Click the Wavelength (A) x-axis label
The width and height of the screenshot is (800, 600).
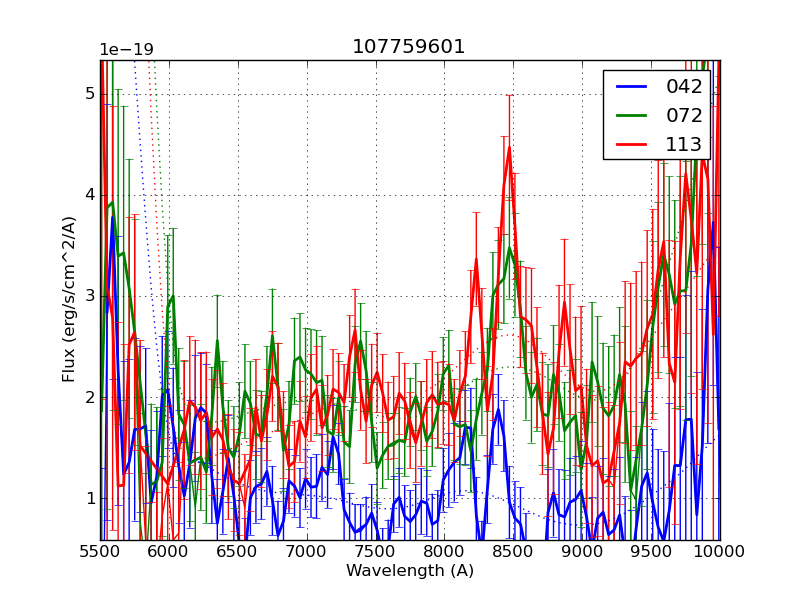[x=410, y=571]
